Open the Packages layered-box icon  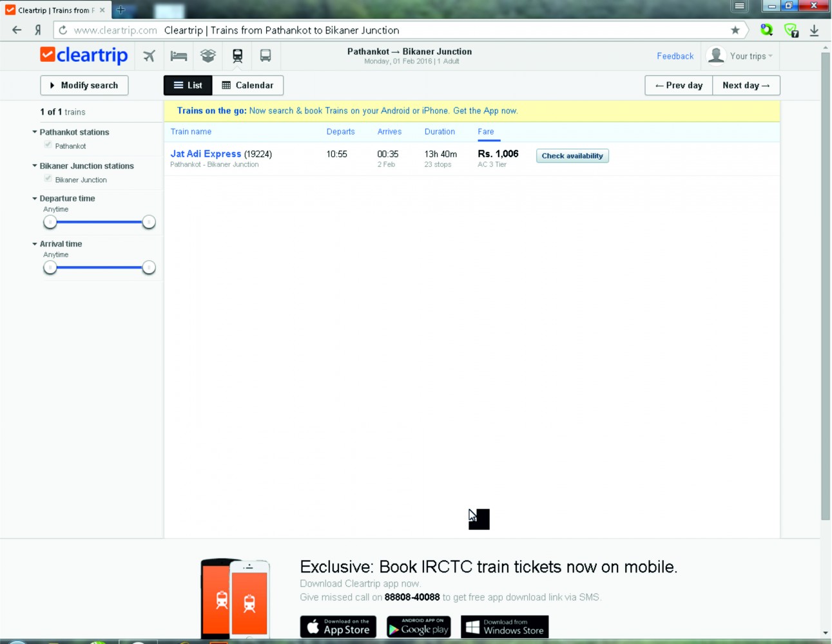pyautogui.click(x=208, y=56)
